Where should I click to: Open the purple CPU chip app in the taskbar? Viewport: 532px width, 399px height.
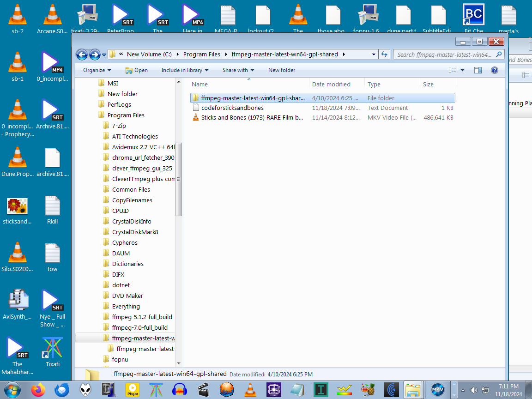[274, 390]
